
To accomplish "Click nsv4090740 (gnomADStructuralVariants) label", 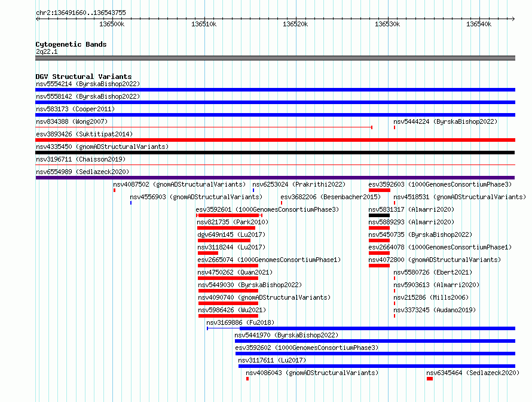I will click(x=264, y=297).
